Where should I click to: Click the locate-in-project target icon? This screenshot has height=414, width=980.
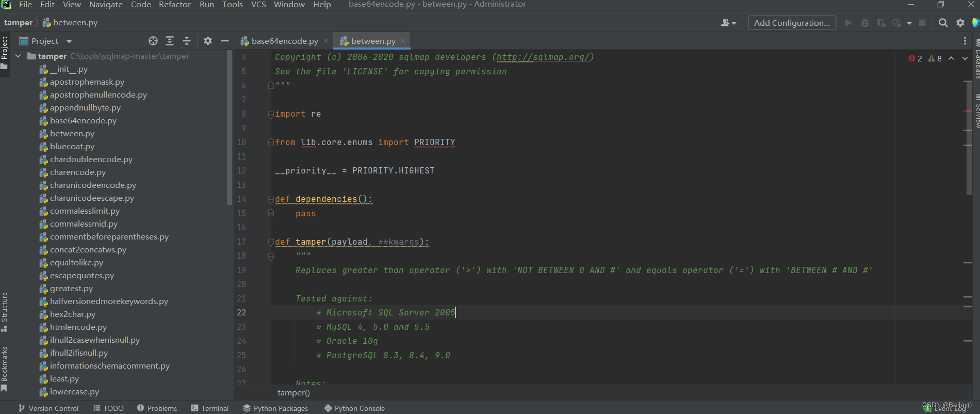pyautogui.click(x=153, y=41)
